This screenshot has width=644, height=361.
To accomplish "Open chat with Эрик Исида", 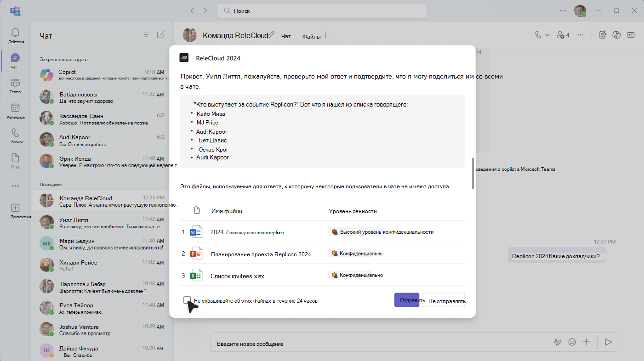I will point(102,161).
